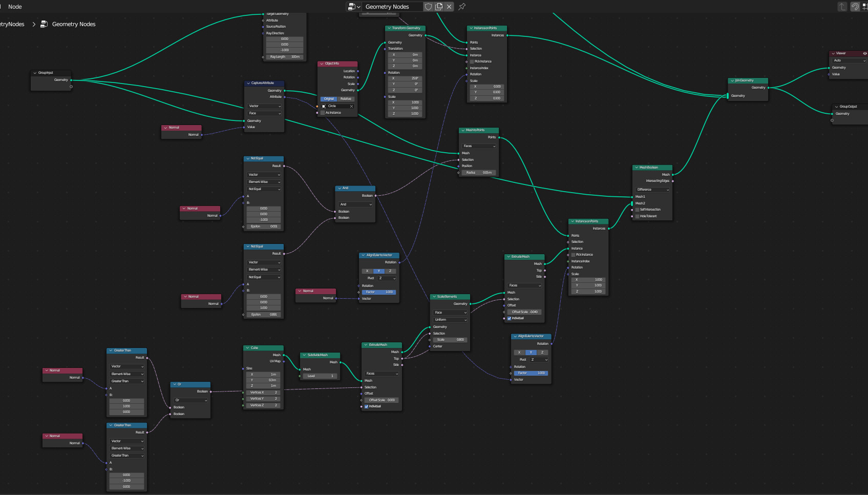
Task: Open the Face dropdown in Capture Attribute
Action: 264,113
